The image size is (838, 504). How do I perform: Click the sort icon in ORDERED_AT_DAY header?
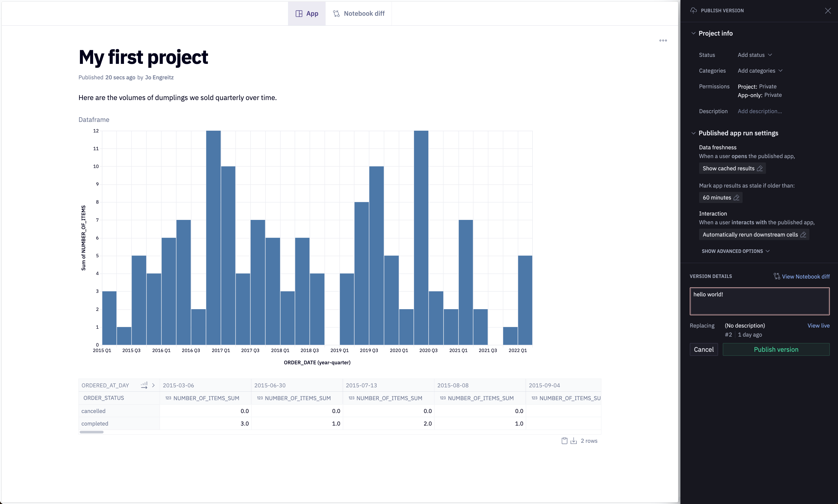(144, 385)
